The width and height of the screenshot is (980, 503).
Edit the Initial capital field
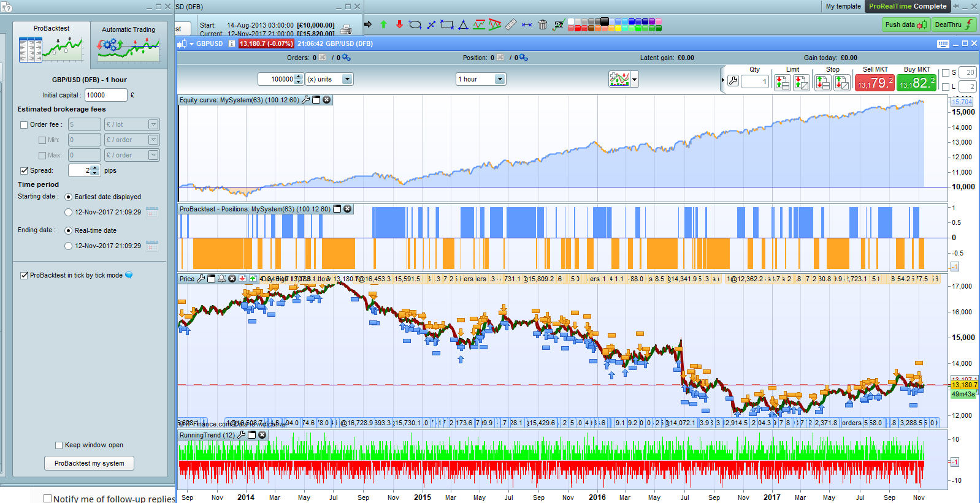[105, 95]
